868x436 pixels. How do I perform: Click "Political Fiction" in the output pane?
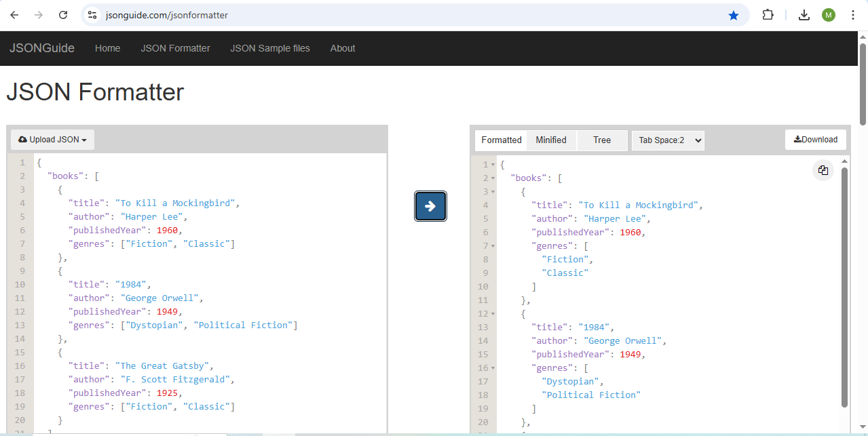[591, 395]
